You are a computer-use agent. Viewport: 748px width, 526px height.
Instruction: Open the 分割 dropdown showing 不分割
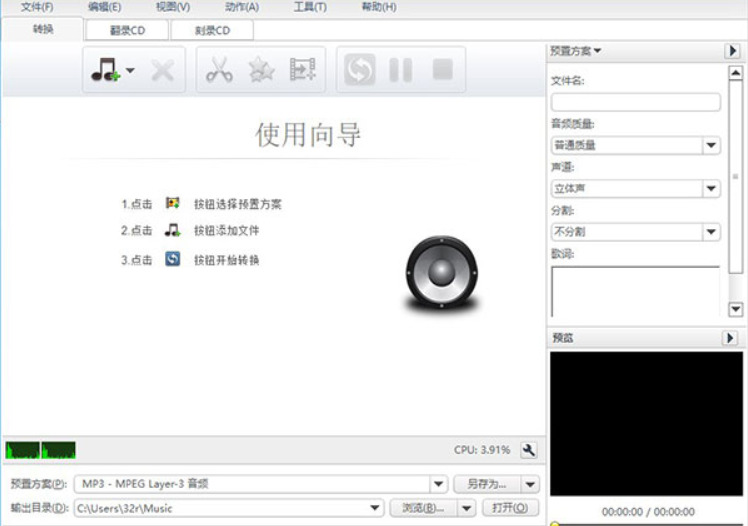635,232
